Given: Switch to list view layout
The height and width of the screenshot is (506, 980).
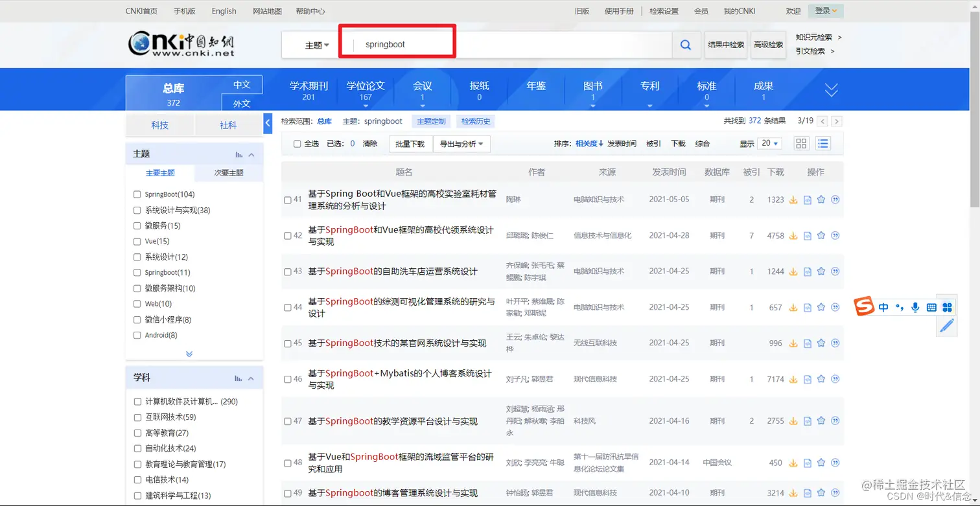Looking at the screenshot, I should pyautogui.click(x=823, y=144).
